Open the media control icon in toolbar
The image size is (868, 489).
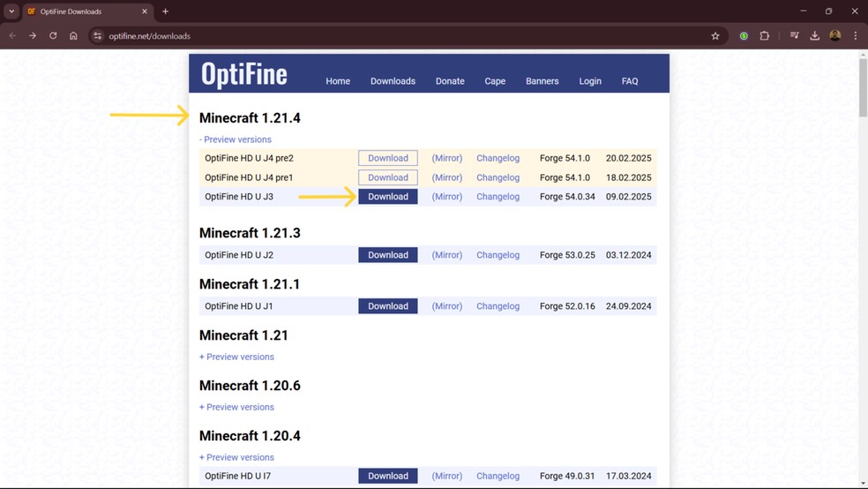coord(795,36)
